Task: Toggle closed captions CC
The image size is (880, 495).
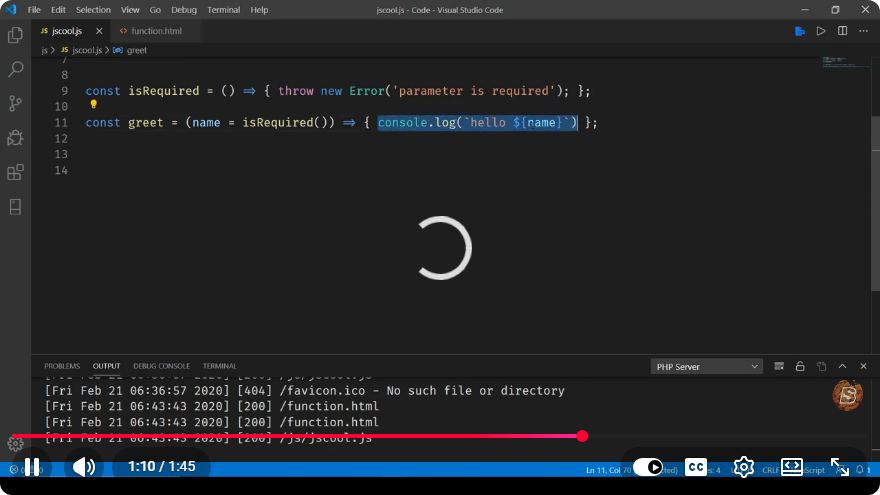Action: [696, 467]
